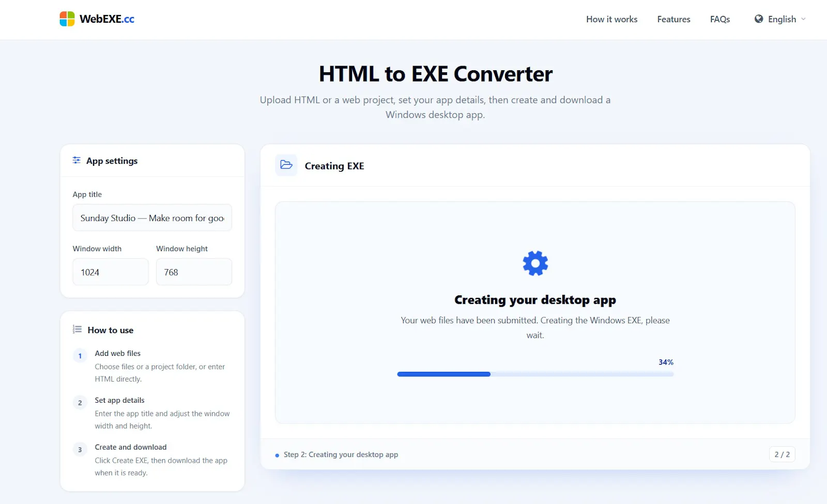Click the step 2 number badge
Image resolution: width=827 pixels, height=504 pixels.
pos(80,403)
